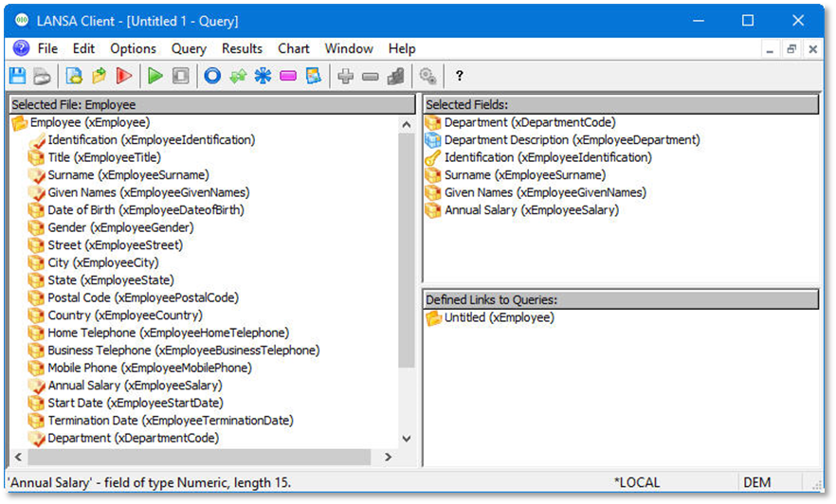
Task: Restore the inner query document window
Action: point(791,49)
